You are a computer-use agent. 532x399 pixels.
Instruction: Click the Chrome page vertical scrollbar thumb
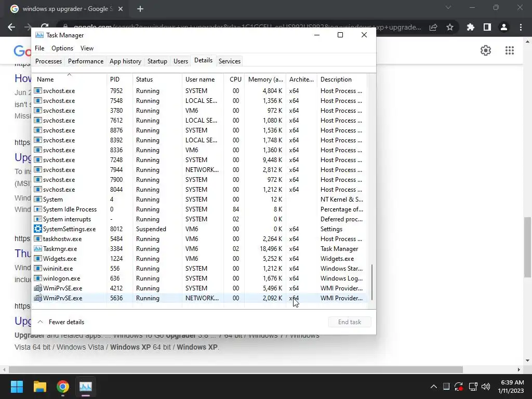(527, 247)
